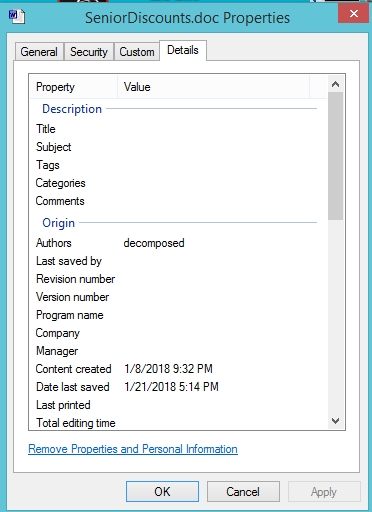Select the Authors property label
This screenshot has width=372, height=512.
click(54, 243)
